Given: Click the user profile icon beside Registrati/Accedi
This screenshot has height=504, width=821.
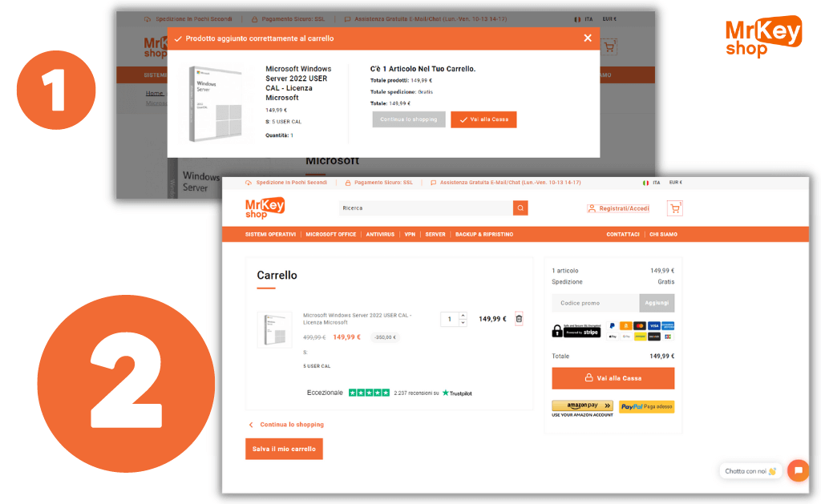Looking at the screenshot, I should coord(592,208).
